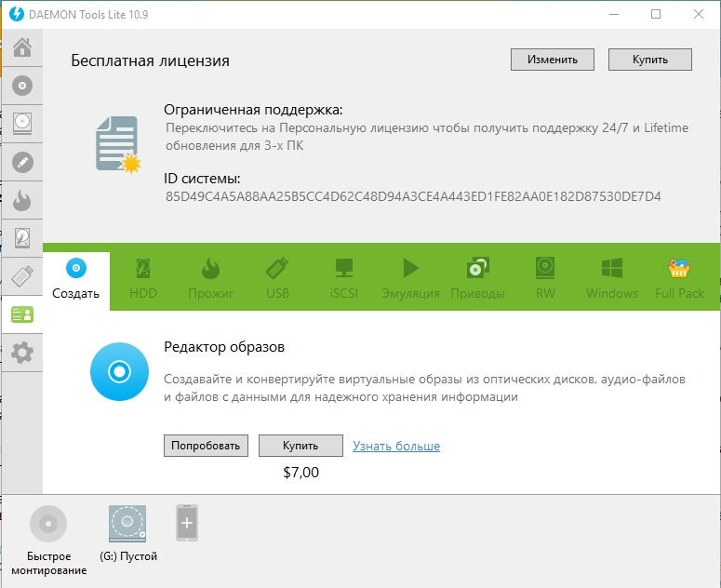Maximize the DAEMON Tools window
The image size is (721, 588).
coord(656,14)
